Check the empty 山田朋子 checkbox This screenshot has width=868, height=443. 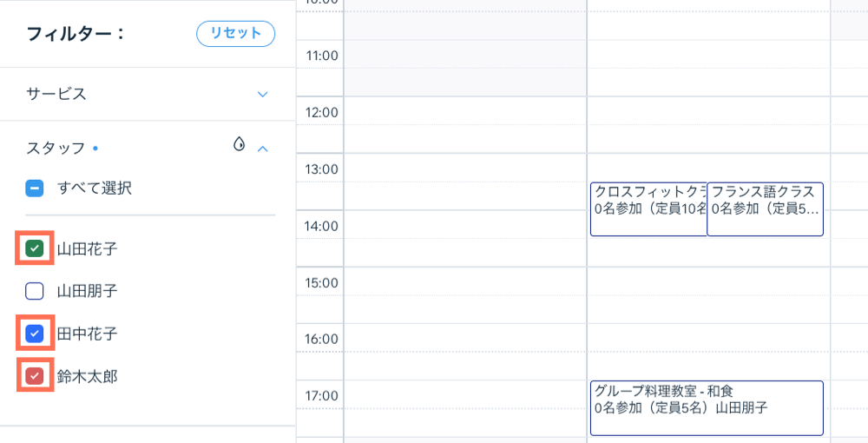point(35,291)
